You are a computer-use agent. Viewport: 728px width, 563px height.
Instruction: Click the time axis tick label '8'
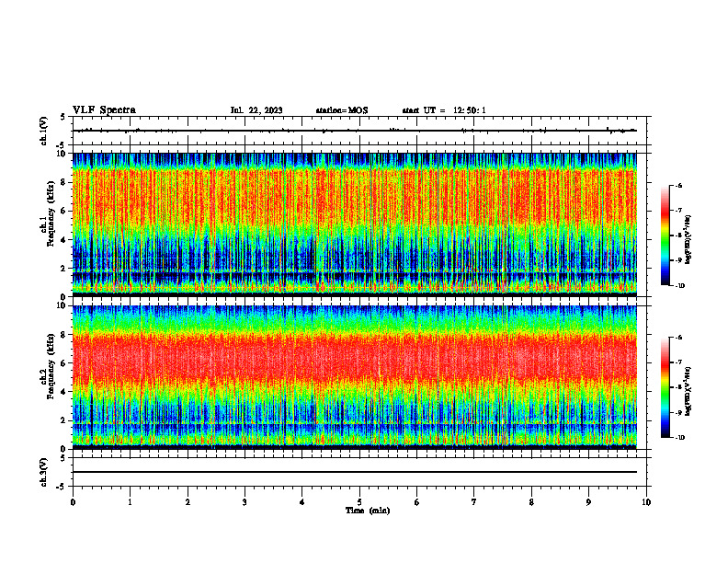point(531,502)
